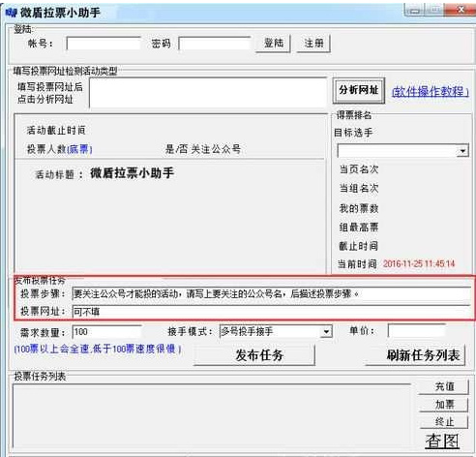The width and height of the screenshot is (476, 457).
Task: Expand the 目标选手 dropdown arrow
Action: 462,151
